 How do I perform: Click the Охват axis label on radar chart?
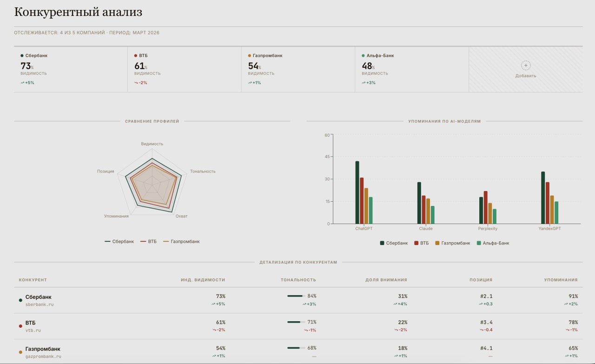pyautogui.click(x=181, y=216)
